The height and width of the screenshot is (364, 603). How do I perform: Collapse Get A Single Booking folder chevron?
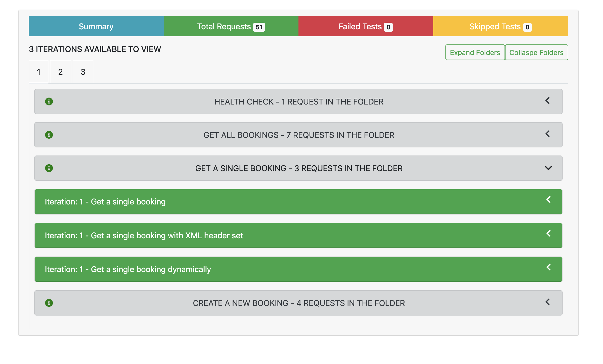tap(548, 168)
